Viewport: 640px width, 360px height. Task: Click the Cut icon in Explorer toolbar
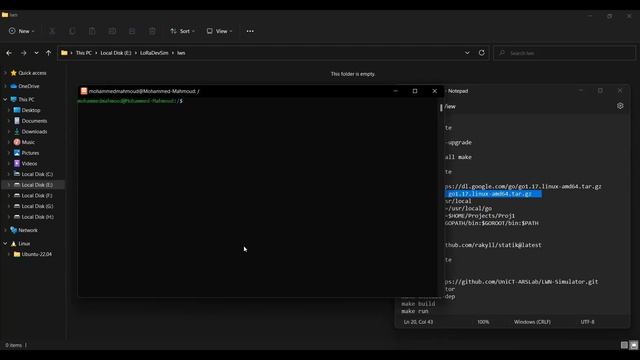click(52, 31)
